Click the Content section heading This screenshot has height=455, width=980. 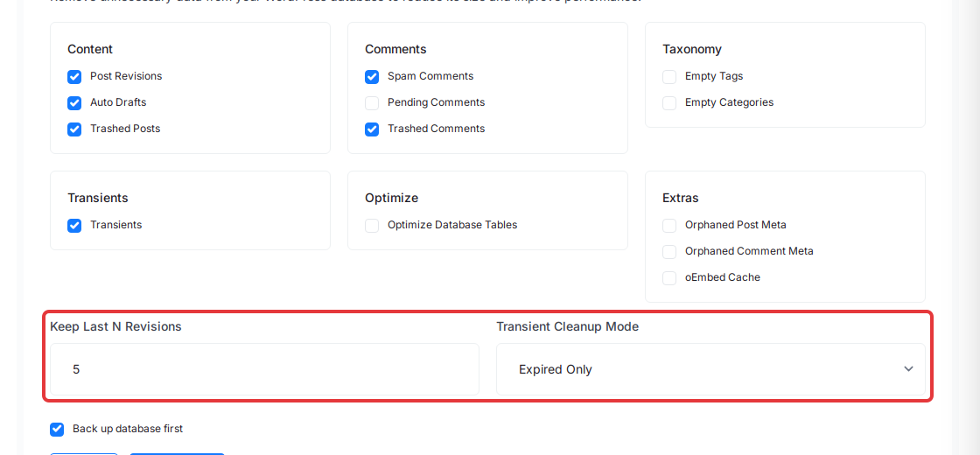point(90,49)
